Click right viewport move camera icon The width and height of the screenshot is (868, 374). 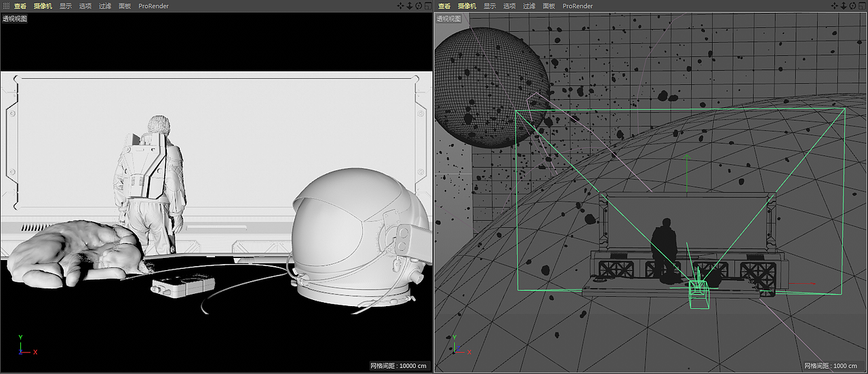click(x=835, y=5)
